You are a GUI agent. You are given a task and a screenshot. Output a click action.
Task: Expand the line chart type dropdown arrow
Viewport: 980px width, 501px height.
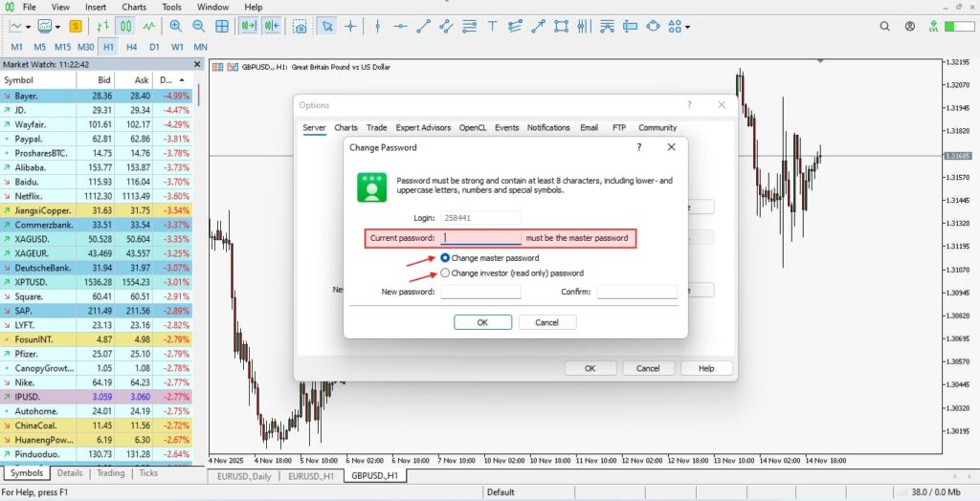click(28, 27)
